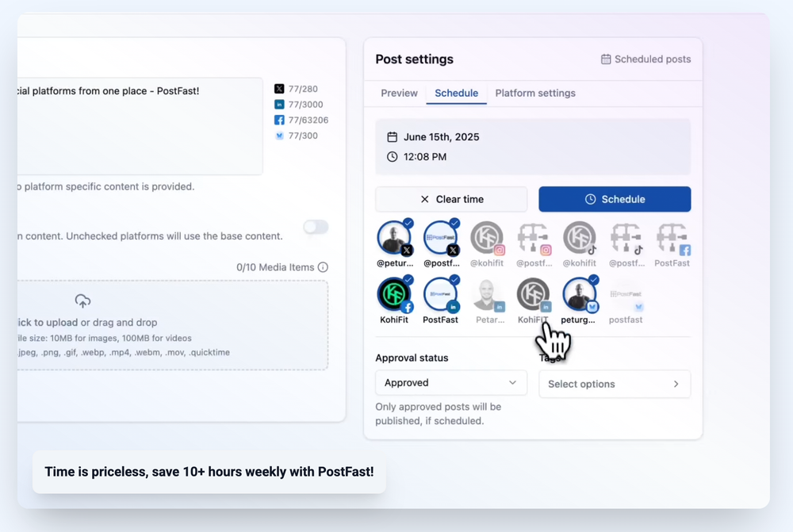Enable the KohiFIT LinkedIn account avatar
This screenshot has width=793, height=532.
[x=533, y=294]
